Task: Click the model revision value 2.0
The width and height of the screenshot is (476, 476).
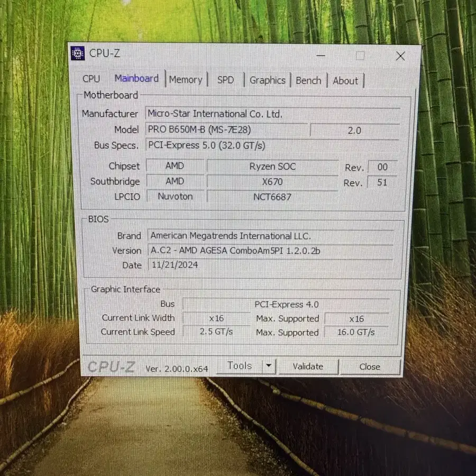Action: click(354, 131)
